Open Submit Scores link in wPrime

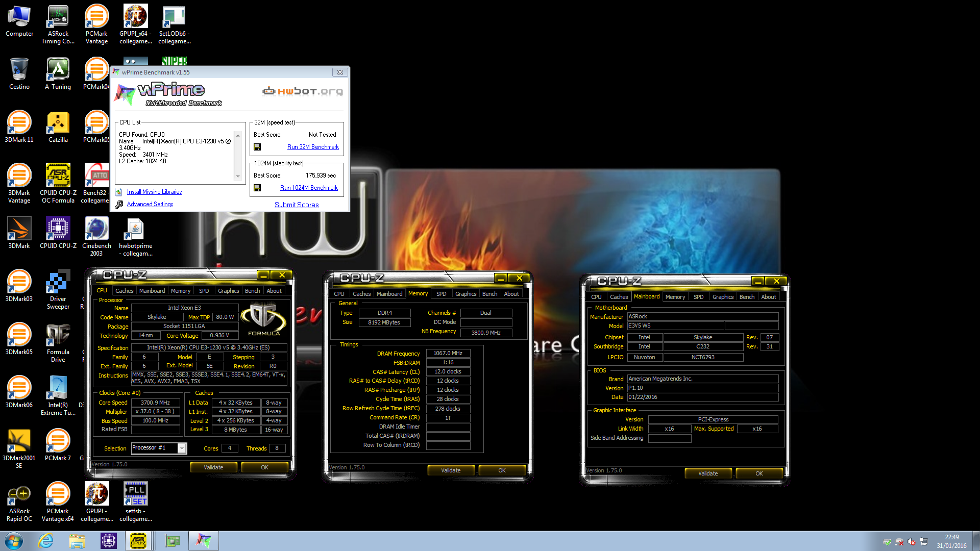click(297, 205)
